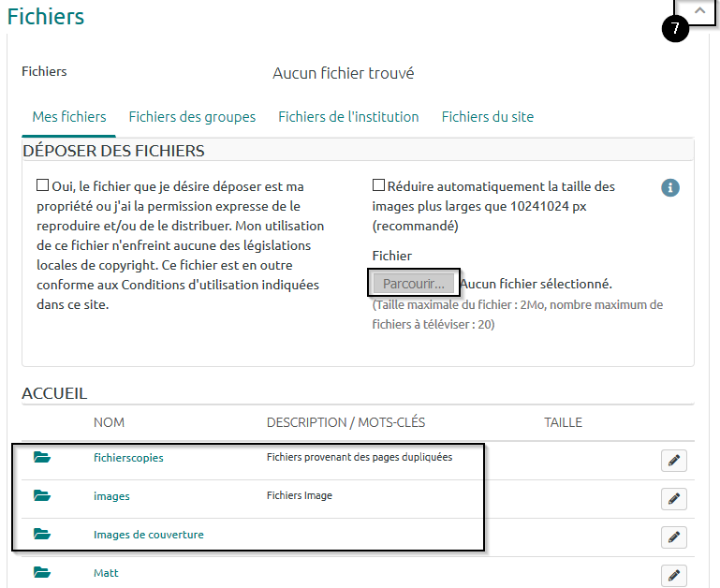Edit the Images de couverture folder
This screenshot has height=588, width=720.
pos(673,537)
